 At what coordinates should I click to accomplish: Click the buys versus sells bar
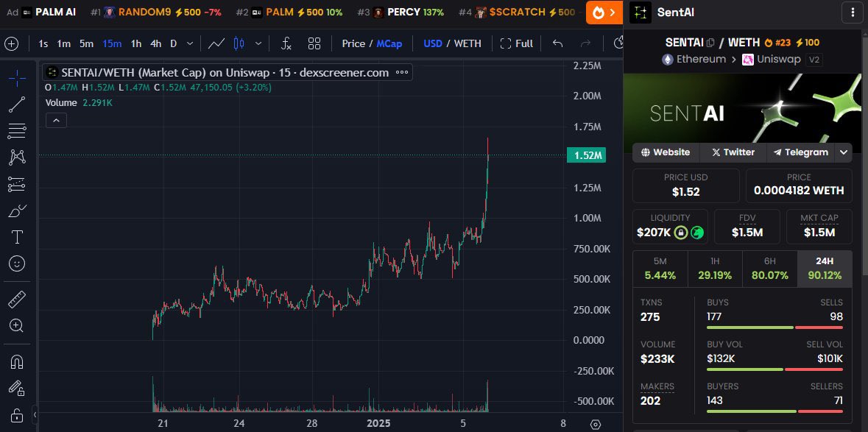click(775, 327)
